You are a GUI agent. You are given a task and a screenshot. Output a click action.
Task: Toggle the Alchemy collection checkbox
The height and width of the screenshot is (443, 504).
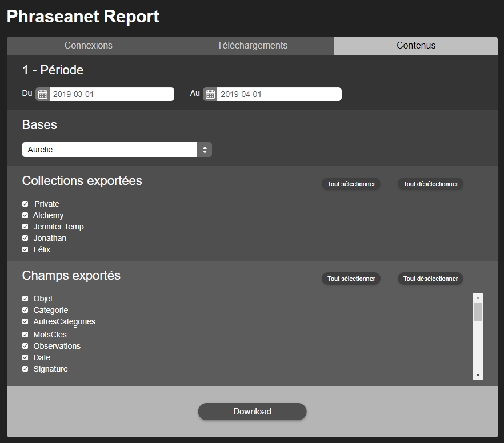(25, 215)
